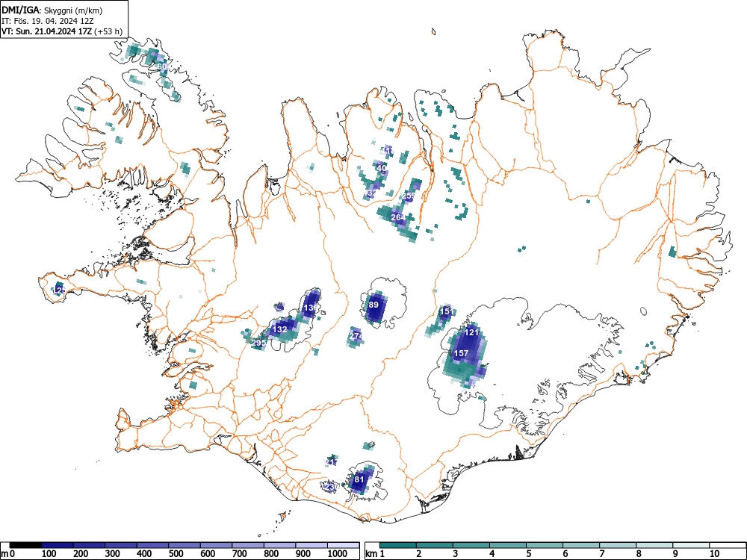Click the "500" tick on the metre legend

(176, 553)
